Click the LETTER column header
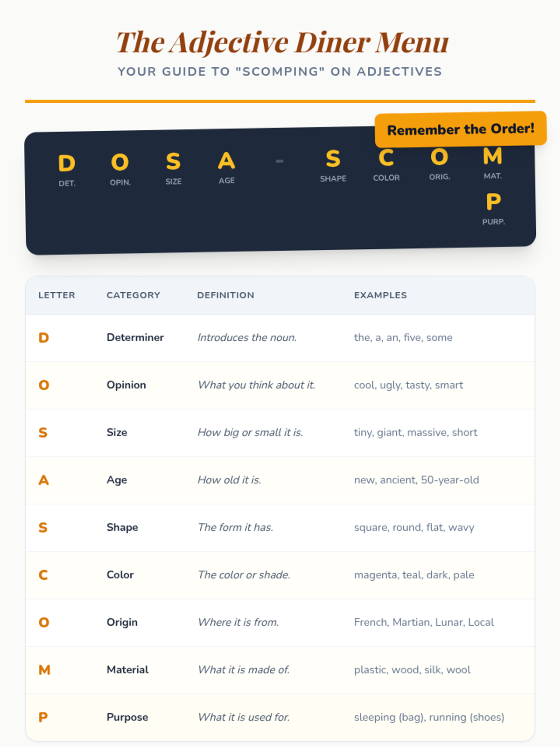Screen dimensions: 560x747 pos(56,295)
